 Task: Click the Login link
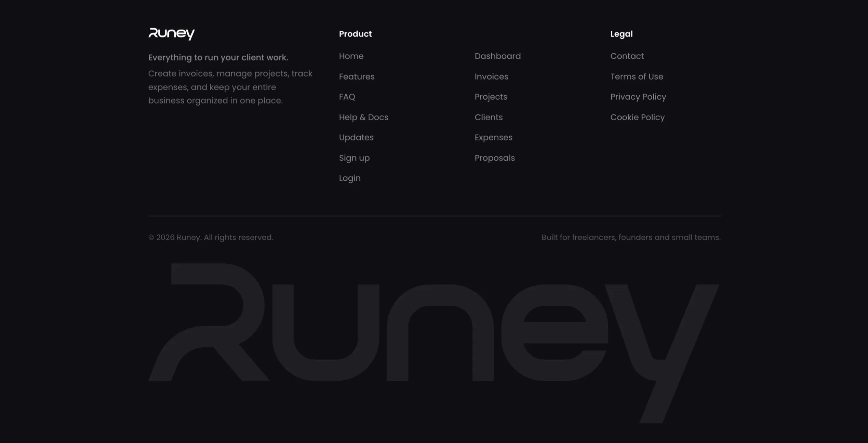[x=350, y=178]
